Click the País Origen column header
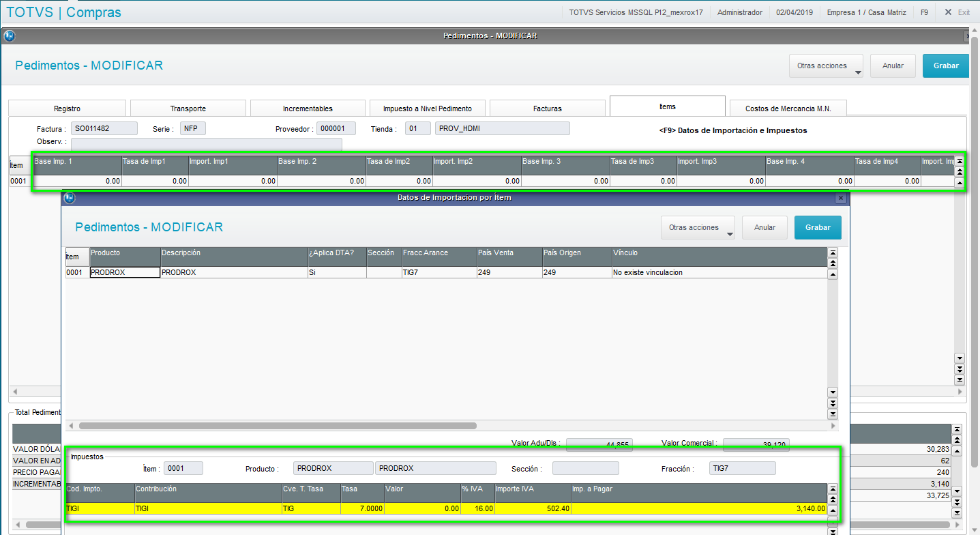Screen dimensions: 980x535 click(577, 257)
